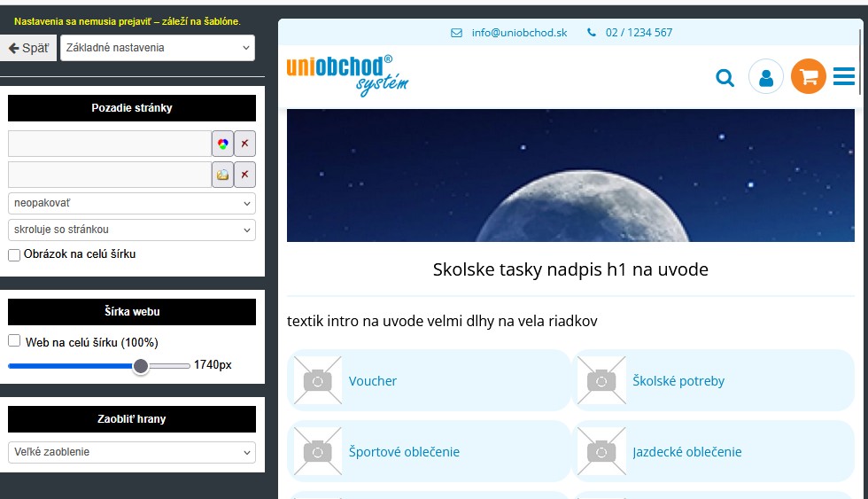Click the info@uniobchod.sk email link
The image size is (868, 499).
pyautogui.click(x=519, y=33)
